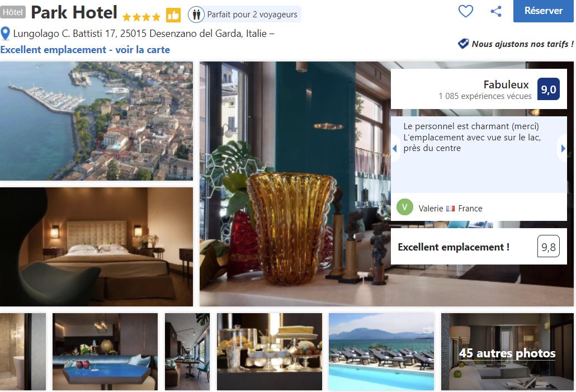Viewport: 576px width, 392px height.
Task: Click the four-star rating icons
Action: click(x=141, y=17)
